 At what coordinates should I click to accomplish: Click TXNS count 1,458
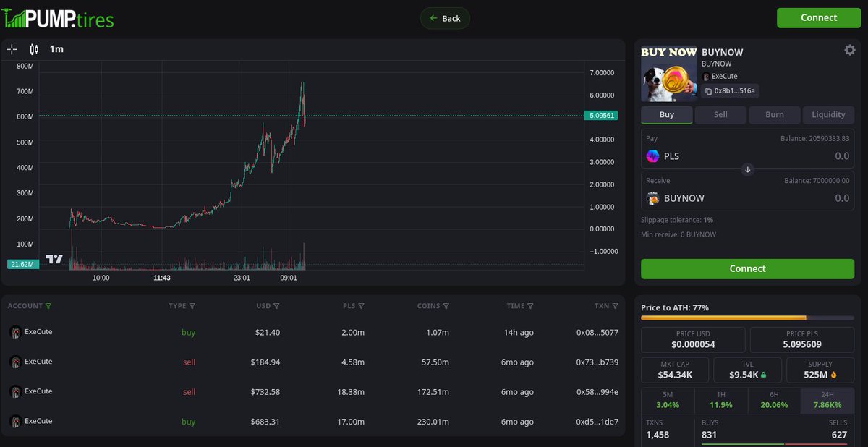tap(658, 435)
